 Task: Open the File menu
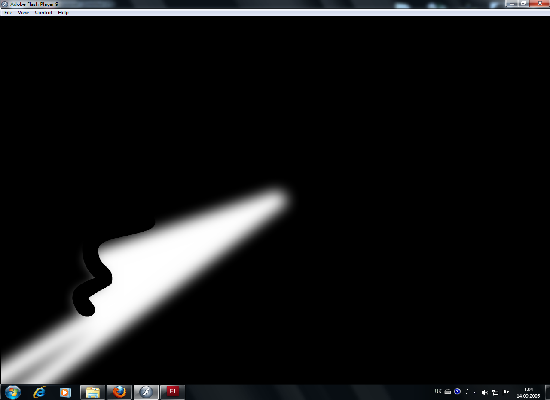[8, 13]
